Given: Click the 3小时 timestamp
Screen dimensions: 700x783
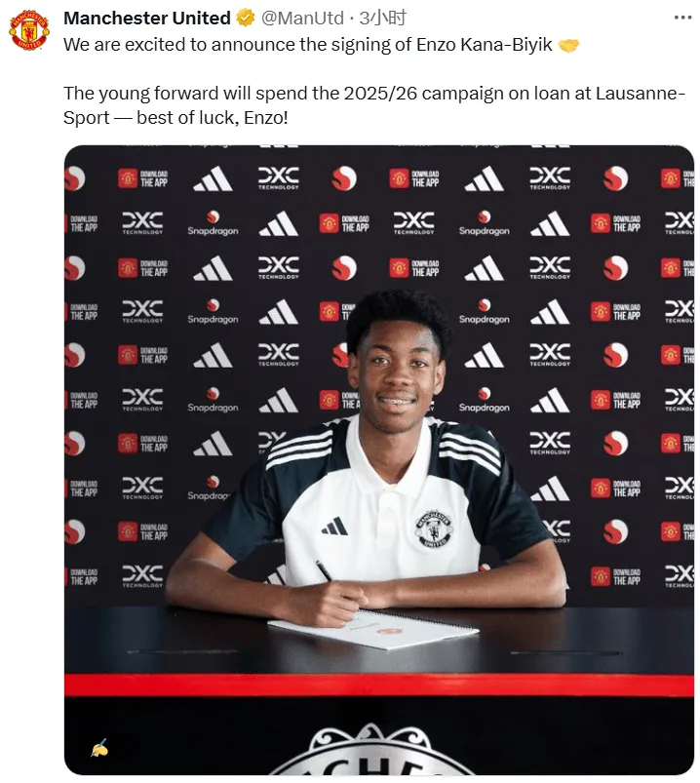Looking at the screenshot, I should point(382,18).
